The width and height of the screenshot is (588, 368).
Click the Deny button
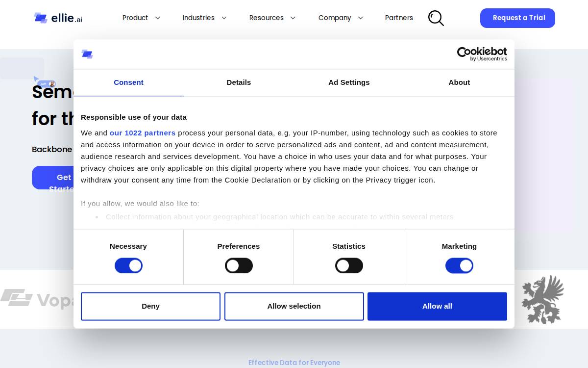pyautogui.click(x=150, y=306)
